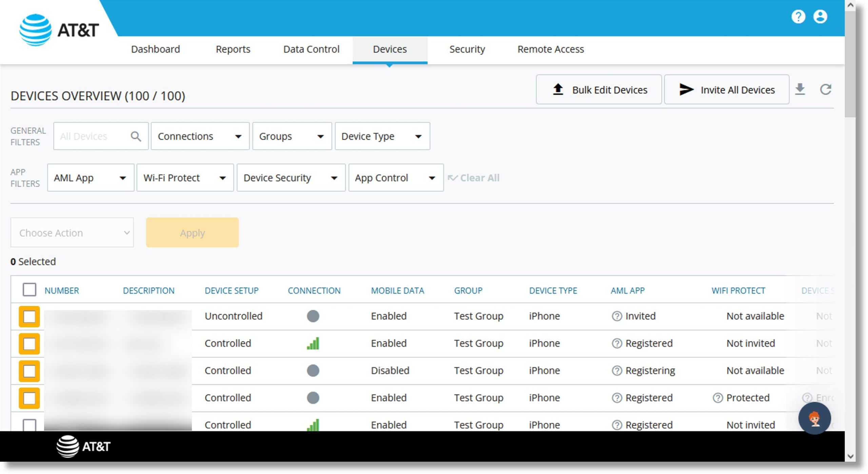Click the Groups dropdown filter
The width and height of the screenshot is (868, 474).
click(x=292, y=136)
